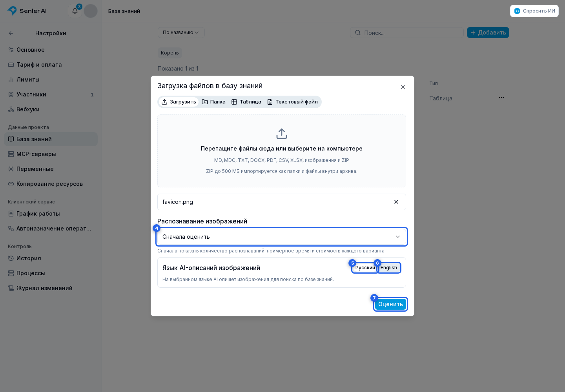Open Участники section
This screenshot has height=392, width=565.
pyautogui.click(x=51, y=94)
